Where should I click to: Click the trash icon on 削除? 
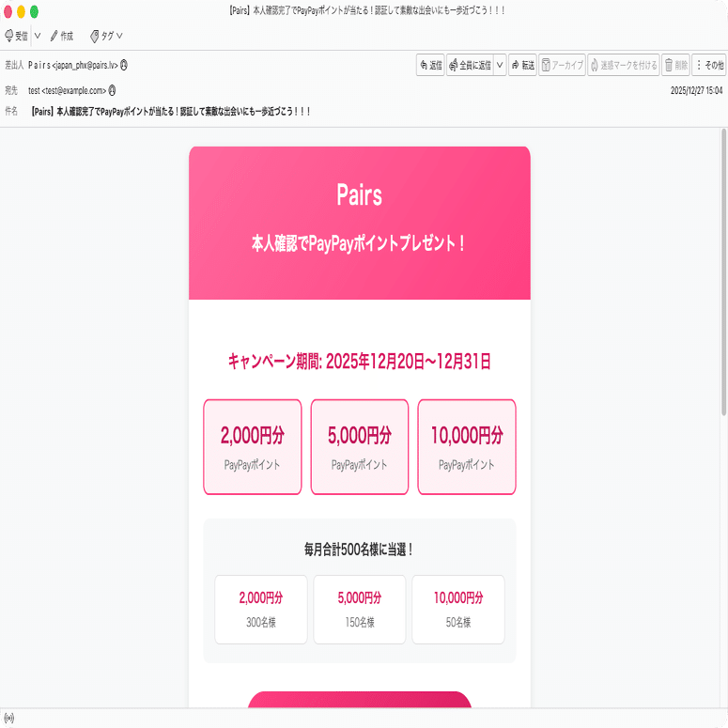tap(669, 65)
